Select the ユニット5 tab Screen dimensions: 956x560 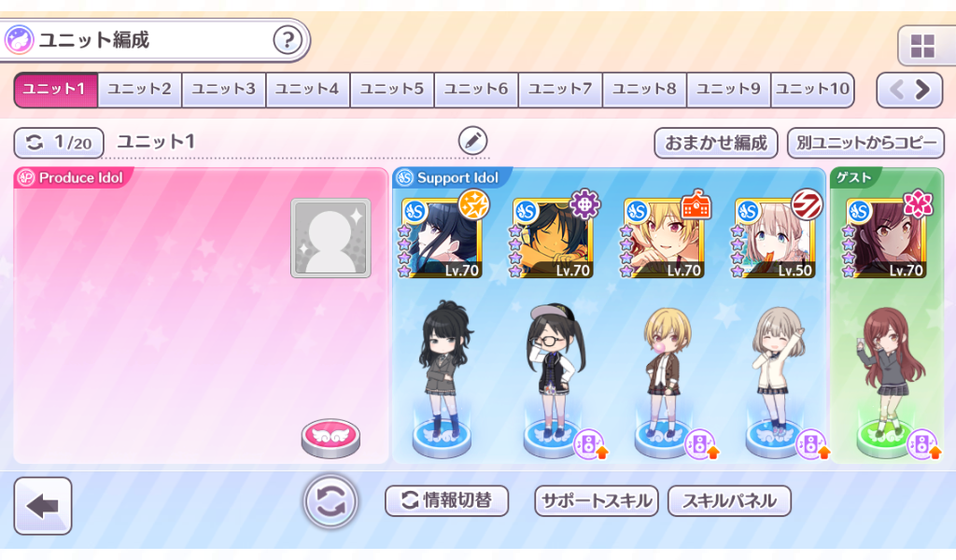pyautogui.click(x=392, y=90)
